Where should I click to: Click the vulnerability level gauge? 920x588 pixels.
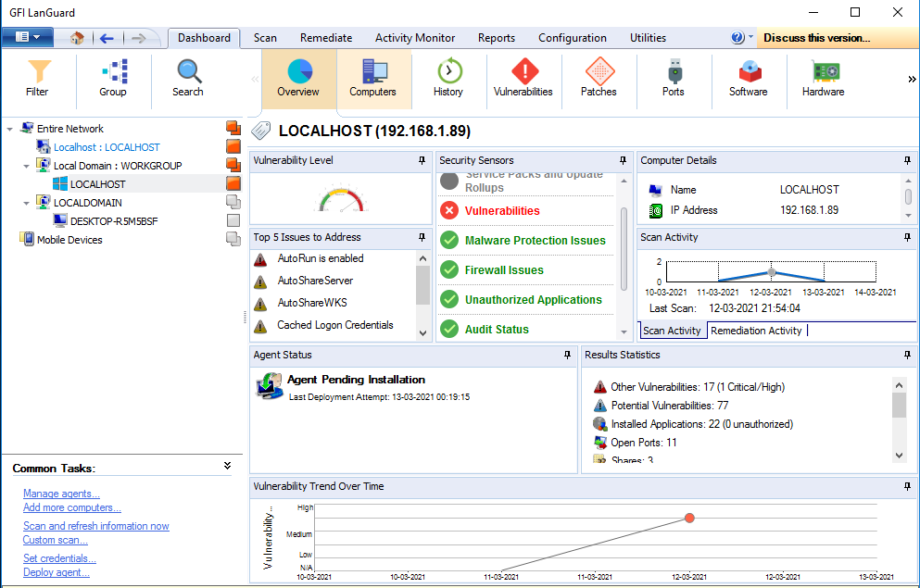pyautogui.click(x=341, y=199)
